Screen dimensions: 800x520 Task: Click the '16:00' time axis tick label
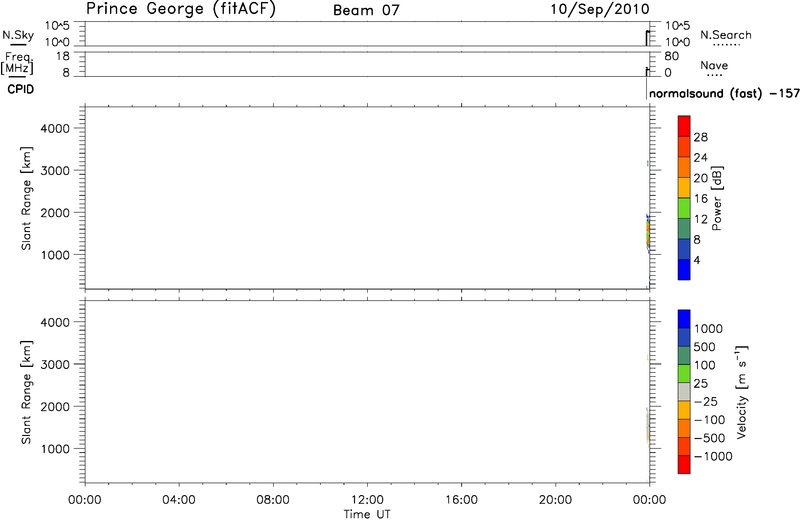click(461, 500)
